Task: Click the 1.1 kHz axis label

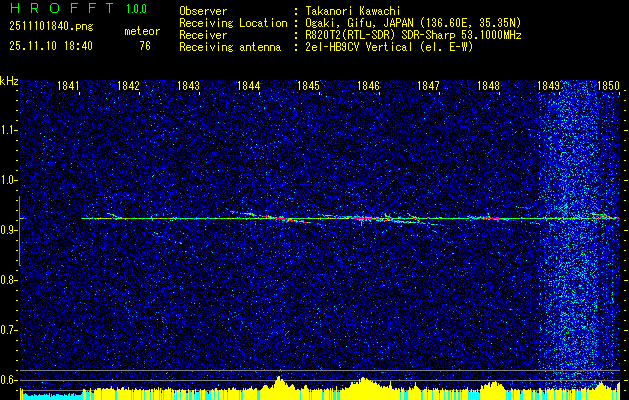Action: (8, 130)
